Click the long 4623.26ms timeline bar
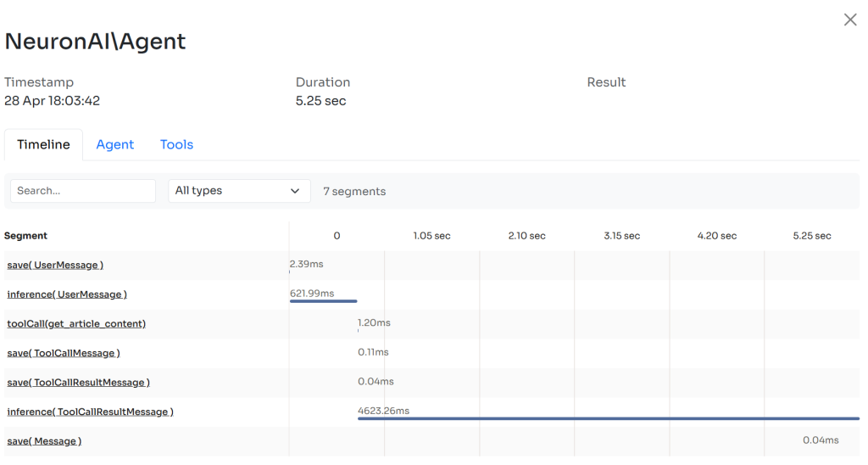Viewport: 868px width, 465px height. click(608, 418)
